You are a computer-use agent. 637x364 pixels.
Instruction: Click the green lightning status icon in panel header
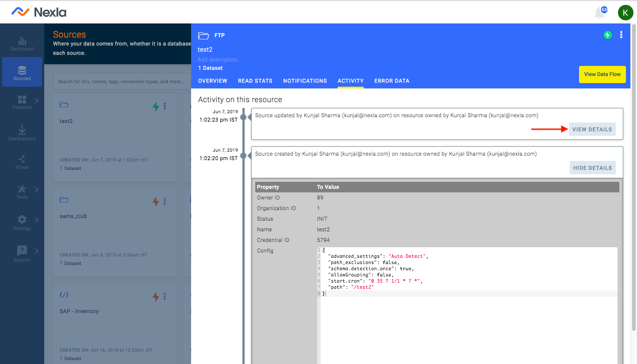tap(608, 35)
